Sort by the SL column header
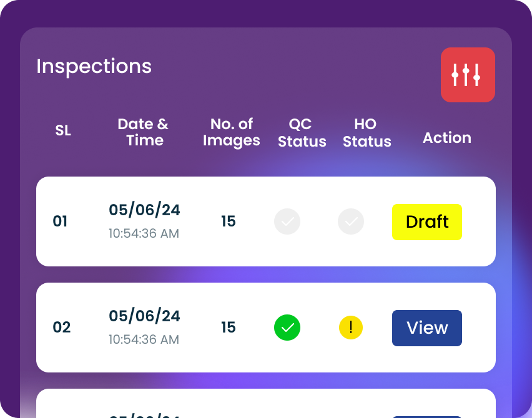Viewport: 532px width, 418px height. click(63, 131)
